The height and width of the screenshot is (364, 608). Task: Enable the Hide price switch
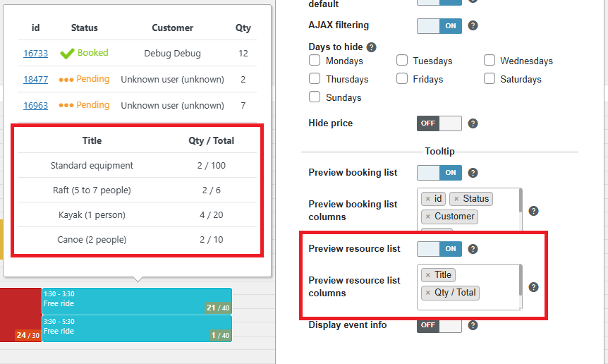click(x=439, y=123)
